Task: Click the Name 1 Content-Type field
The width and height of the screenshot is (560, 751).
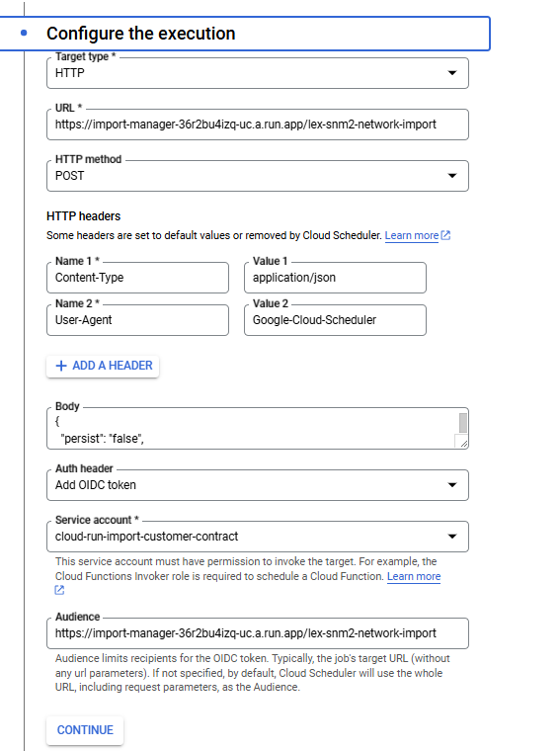Action: (138, 278)
